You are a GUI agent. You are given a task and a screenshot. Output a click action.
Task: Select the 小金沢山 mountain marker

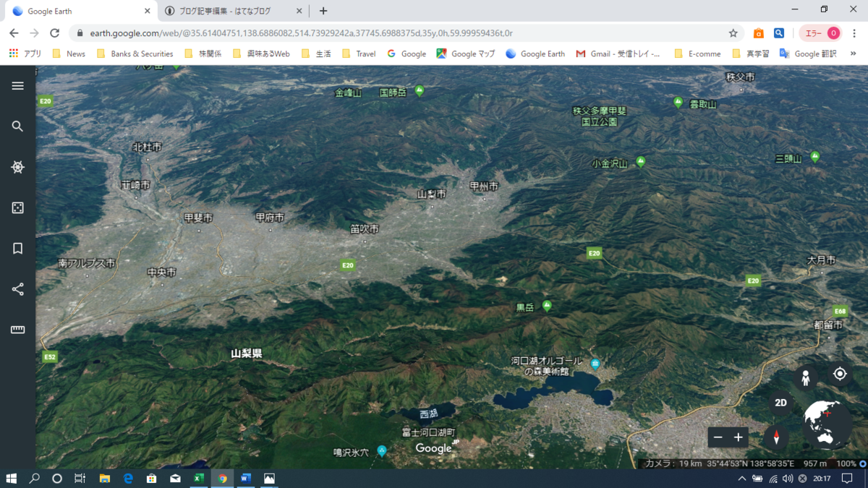point(640,162)
